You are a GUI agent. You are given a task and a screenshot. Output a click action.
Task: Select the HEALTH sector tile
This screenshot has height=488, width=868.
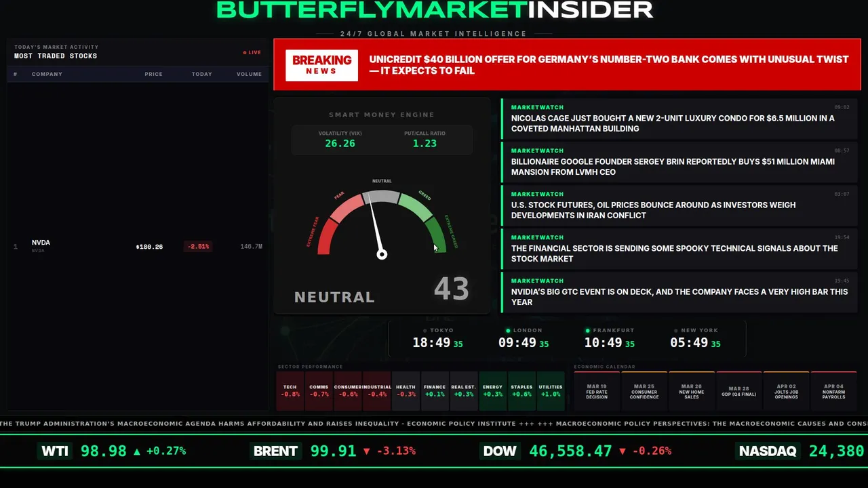coord(406,391)
